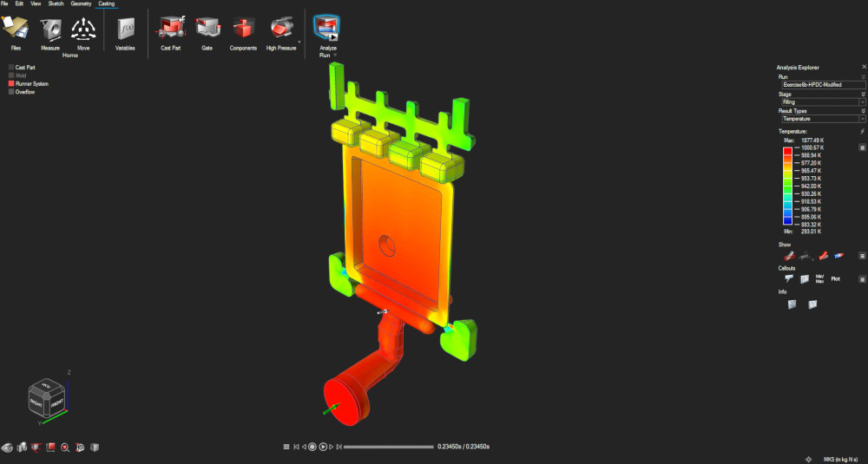This screenshot has height=464, width=868.
Task: Collapse the Stage section chevron
Action: coord(863,95)
